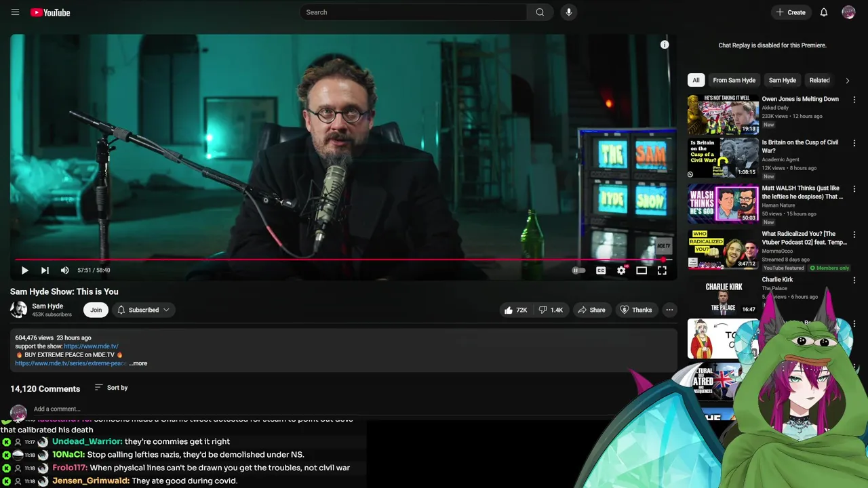Click the 14,120 Comments heading
Viewport: 868px width, 488px height.
(x=45, y=388)
